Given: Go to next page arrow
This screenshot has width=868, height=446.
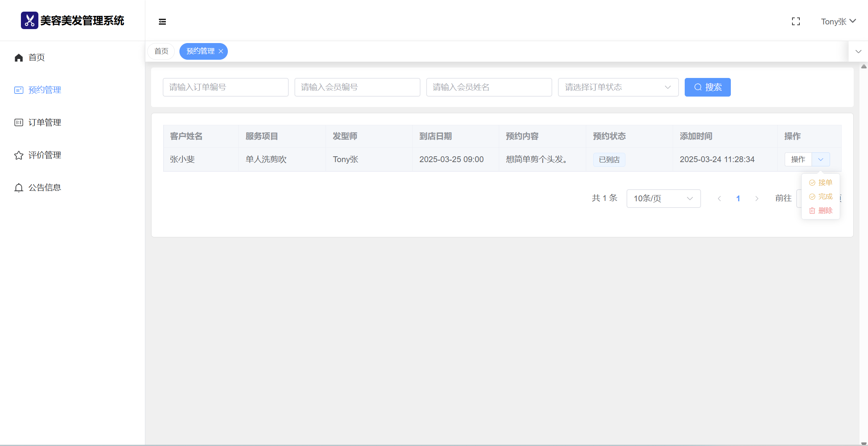Looking at the screenshot, I should tap(757, 199).
